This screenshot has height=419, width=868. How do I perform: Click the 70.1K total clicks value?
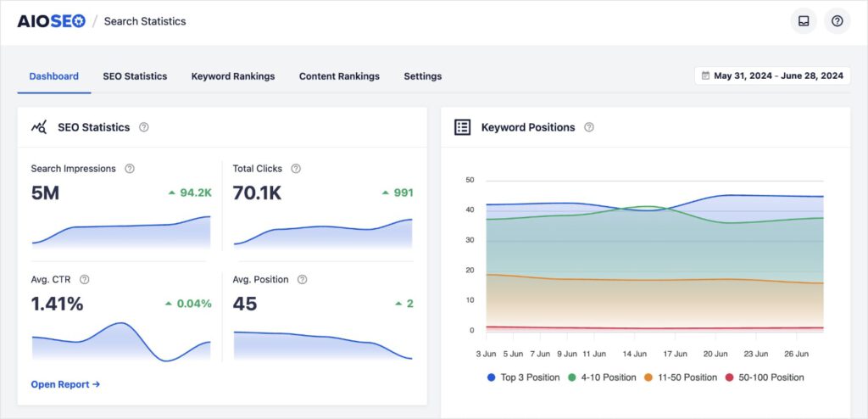pyautogui.click(x=257, y=193)
